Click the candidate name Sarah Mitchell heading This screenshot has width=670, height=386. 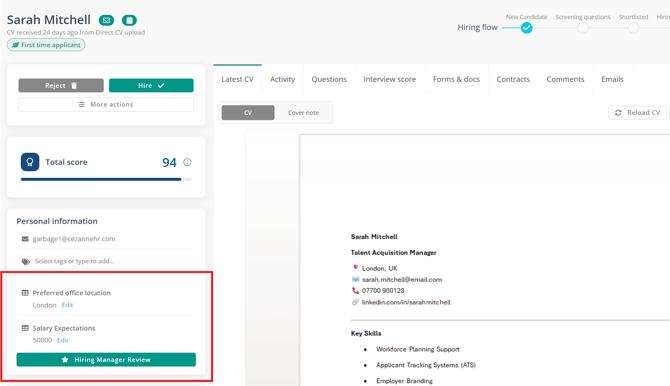click(x=49, y=20)
